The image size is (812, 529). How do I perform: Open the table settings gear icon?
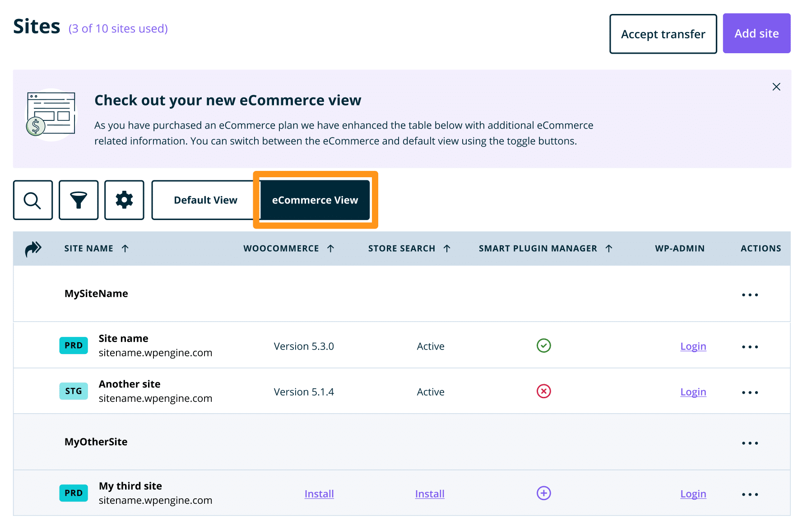[124, 200]
